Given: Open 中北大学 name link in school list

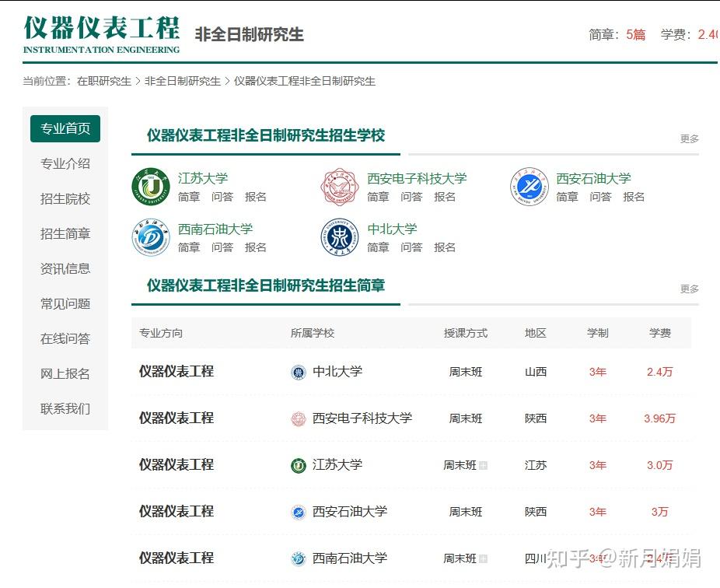Looking at the screenshot, I should pyautogui.click(x=392, y=229).
